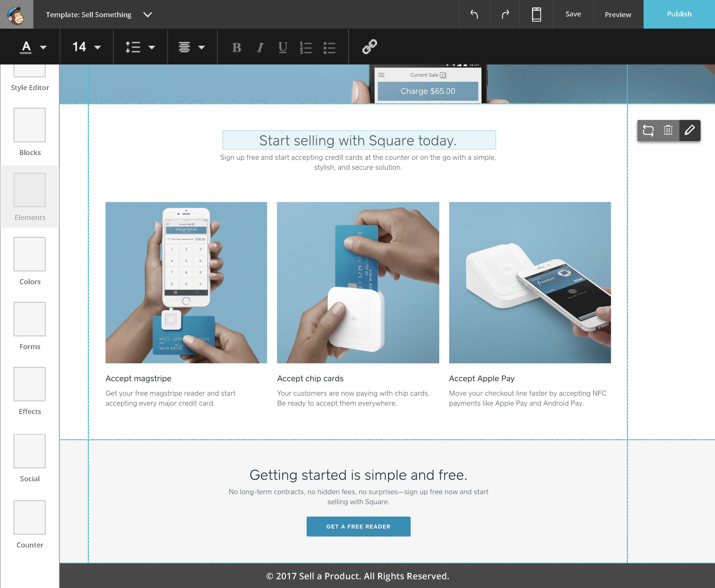Select the Apple Pay reader image
The image size is (715, 588).
(530, 283)
